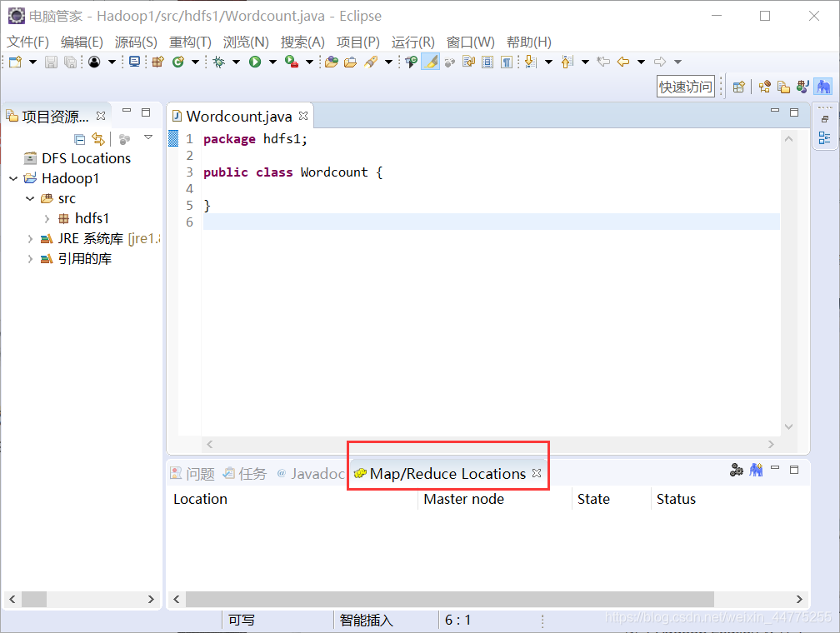
Task: Toggle Link with Editor in Project Explorer
Action: tap(97, 139)
